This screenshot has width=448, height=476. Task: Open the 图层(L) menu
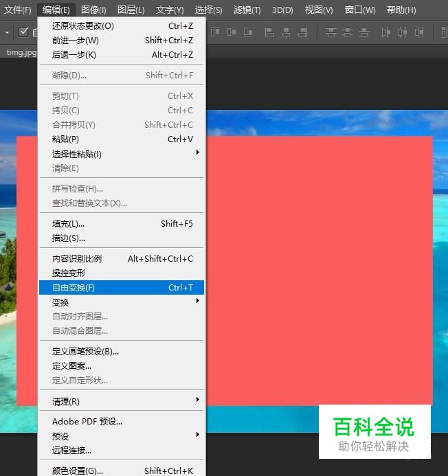[131, 10]
